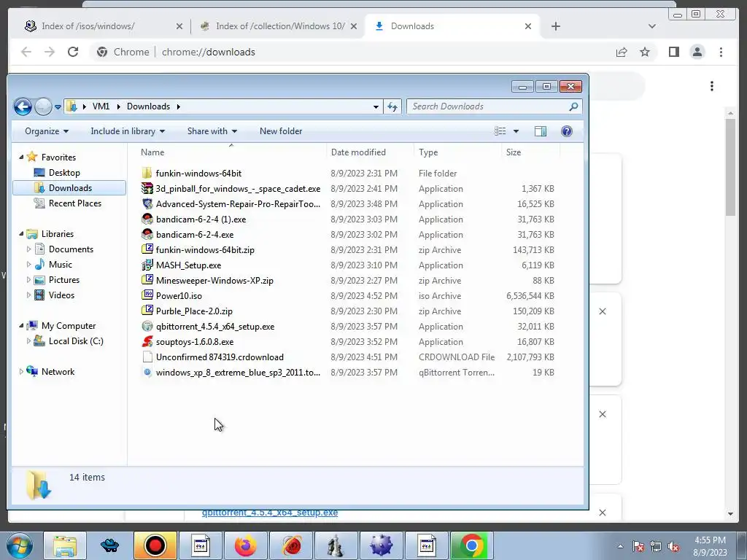The image size is (747, 560).
Task: Open Firefox from the taskbar
Action: [245, 545]
